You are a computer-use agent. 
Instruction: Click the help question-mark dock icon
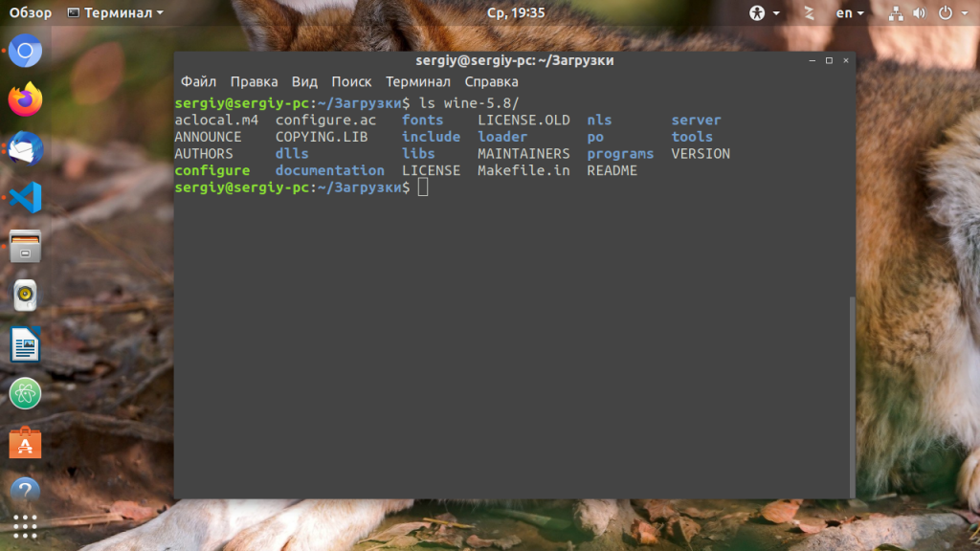(x=23, y=490)
